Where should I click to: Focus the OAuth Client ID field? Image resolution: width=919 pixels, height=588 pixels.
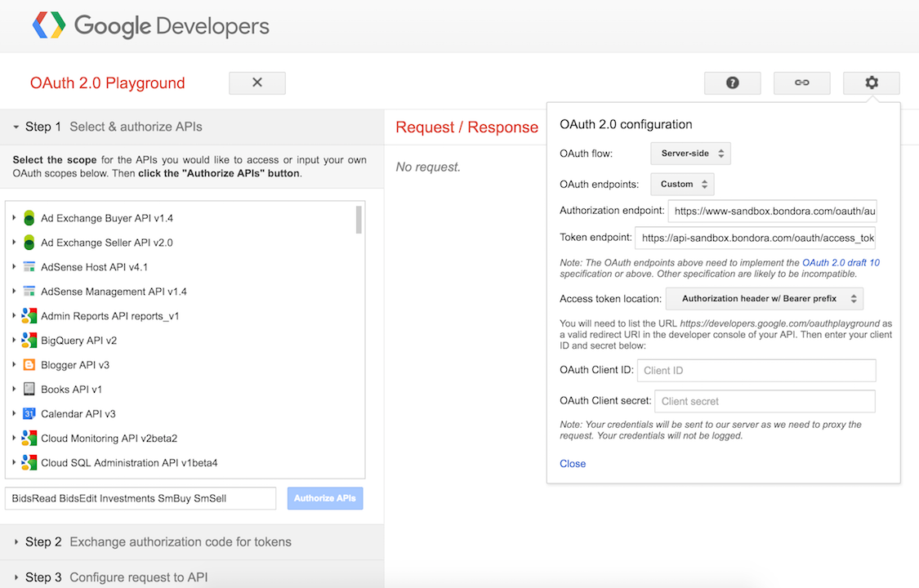[756, 370]
